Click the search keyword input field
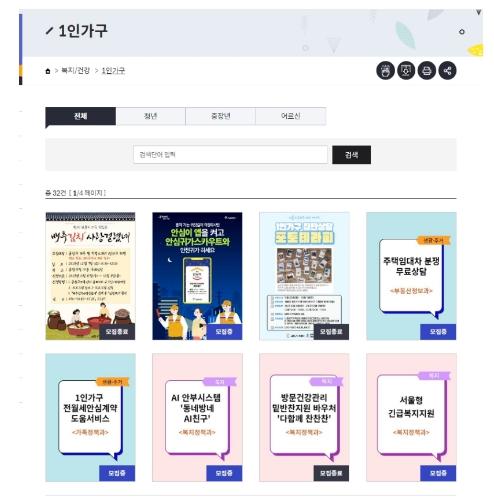 click(231, 155)
